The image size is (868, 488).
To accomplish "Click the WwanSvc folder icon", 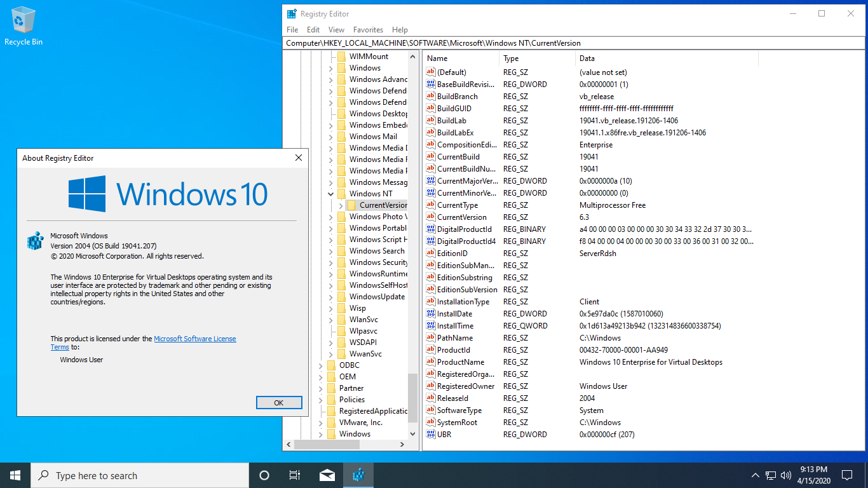I will pos(341,354).
